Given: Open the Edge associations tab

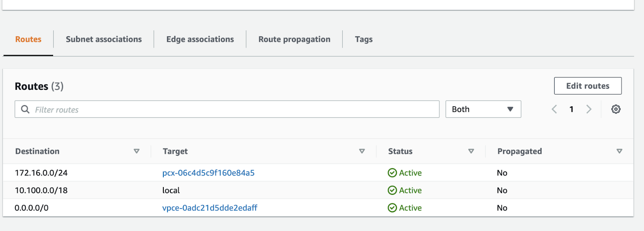Looking at the screenshot, I should (x=200, y=39).
